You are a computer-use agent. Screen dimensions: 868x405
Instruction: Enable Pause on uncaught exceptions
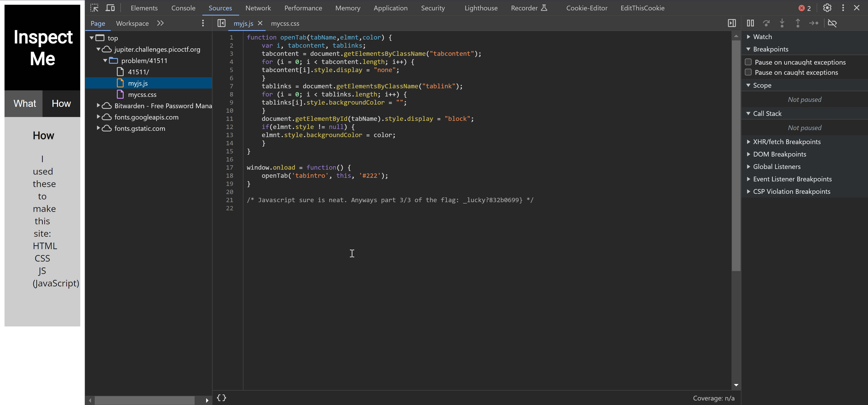click(748, 62)
